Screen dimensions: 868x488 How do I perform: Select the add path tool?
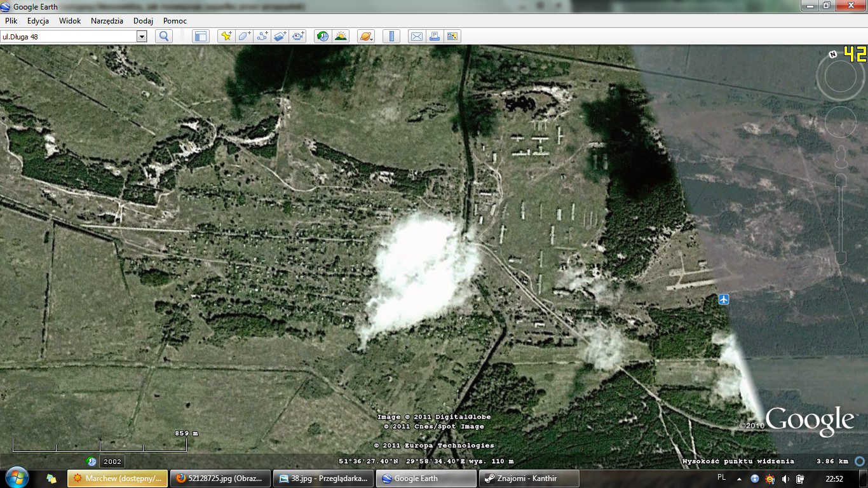pyautogui.click(x=262, y=36)
